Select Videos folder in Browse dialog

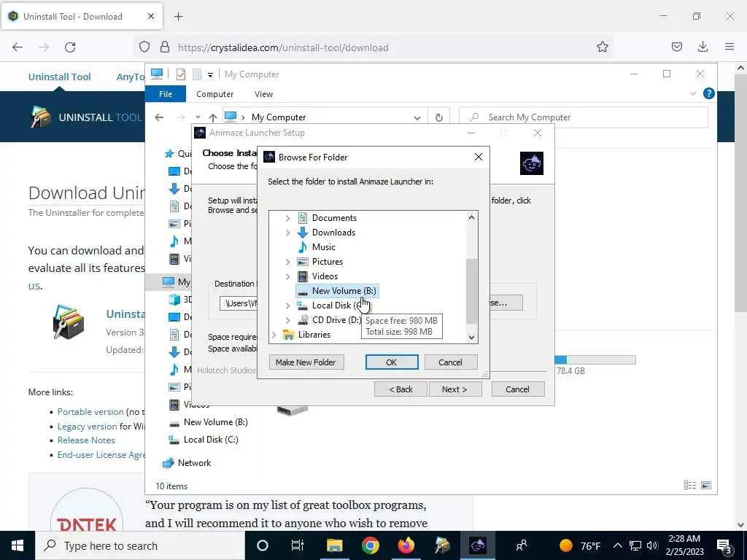coord(325,276)
